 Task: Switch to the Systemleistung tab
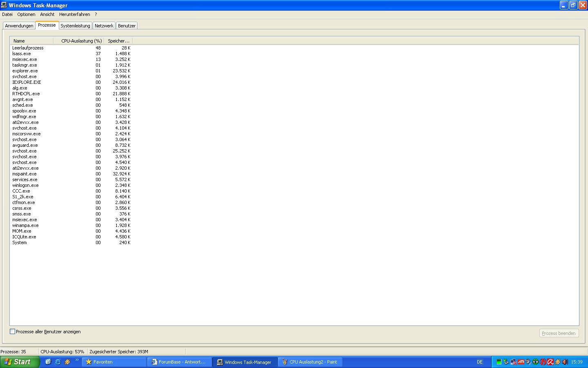click(x=75, y=26)
